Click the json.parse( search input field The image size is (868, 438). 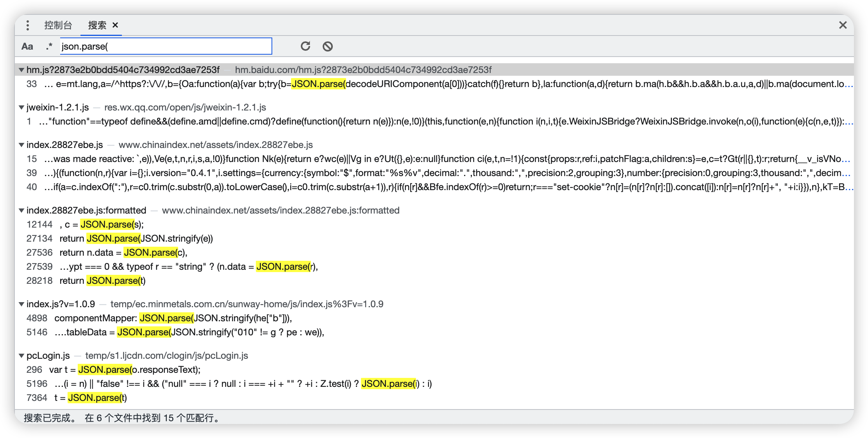[166, 46]
